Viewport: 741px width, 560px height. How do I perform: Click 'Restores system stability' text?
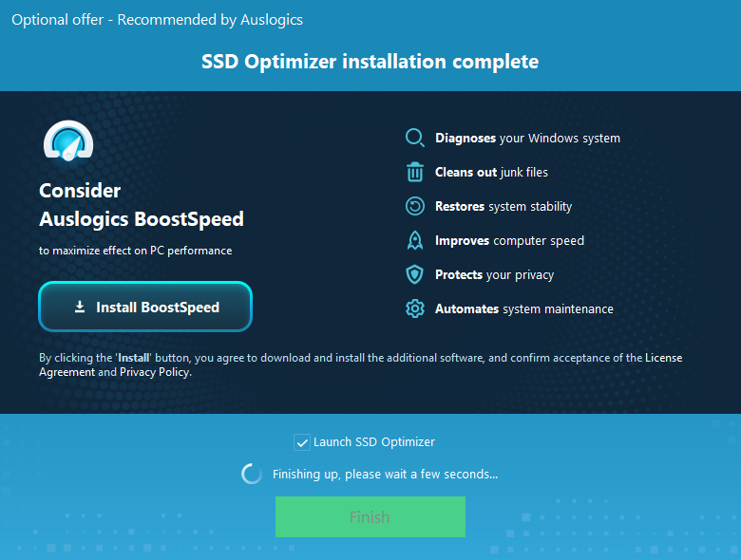pos(503,206)
